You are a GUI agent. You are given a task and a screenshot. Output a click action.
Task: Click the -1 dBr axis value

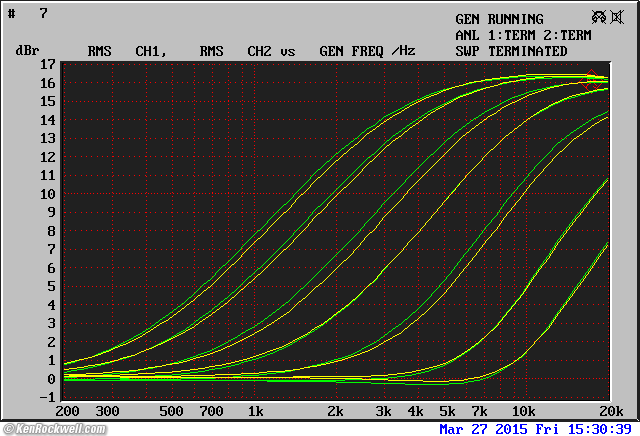tap(47, 397)
